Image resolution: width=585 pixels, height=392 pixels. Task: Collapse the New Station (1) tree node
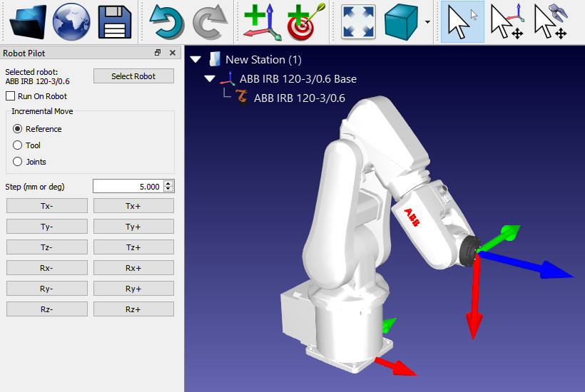pos(195,60)
